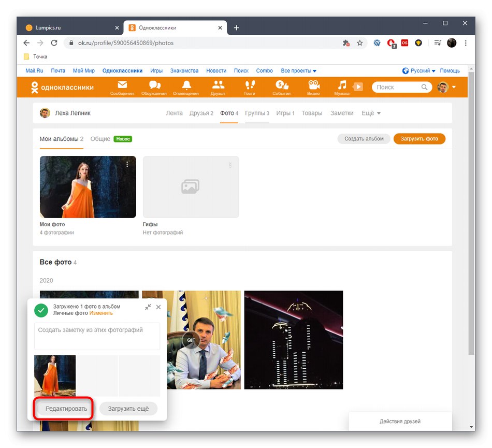This screenshot has height=448, width=492.
Task: Click the Изменить album link
Action: (x=101, y=313)
